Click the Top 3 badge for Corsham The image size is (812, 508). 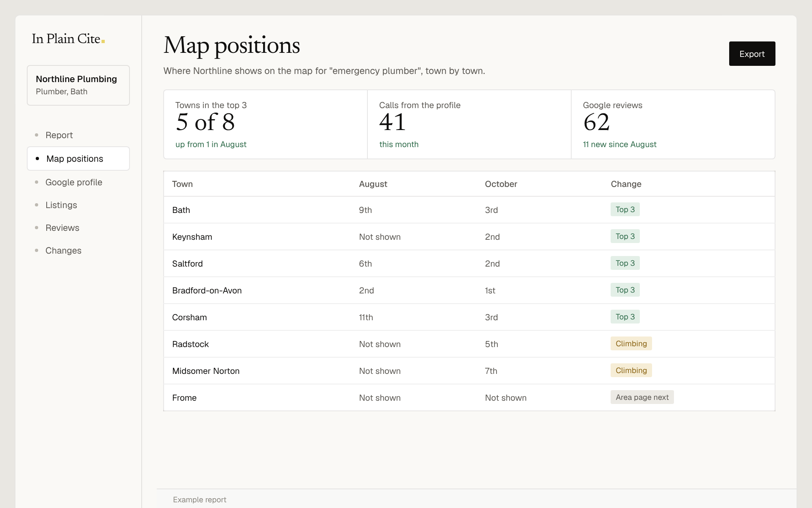(625, 317)
